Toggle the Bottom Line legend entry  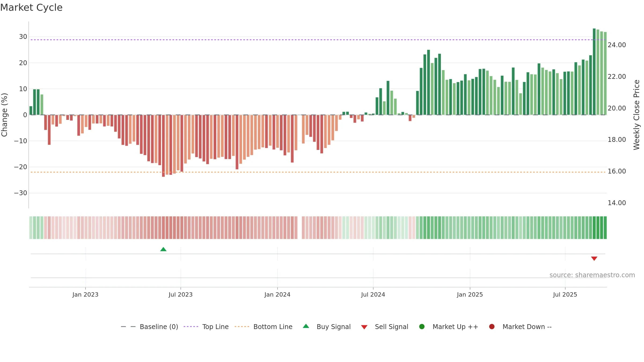264,327
